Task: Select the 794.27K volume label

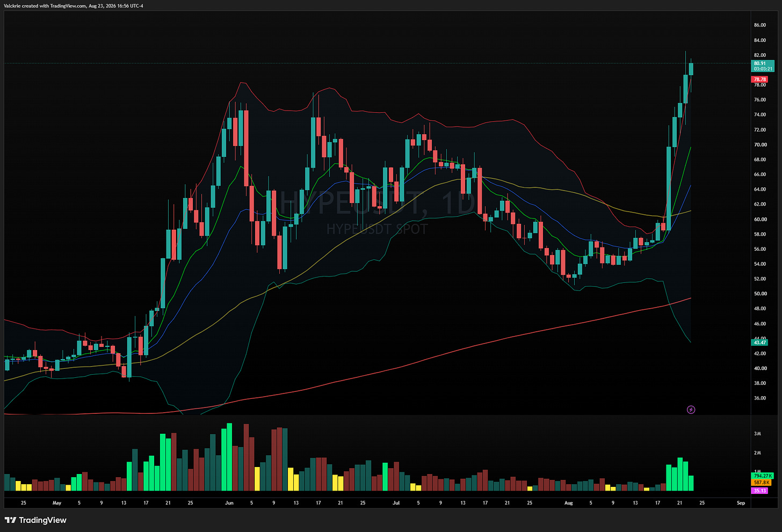Action: [763, 476]
